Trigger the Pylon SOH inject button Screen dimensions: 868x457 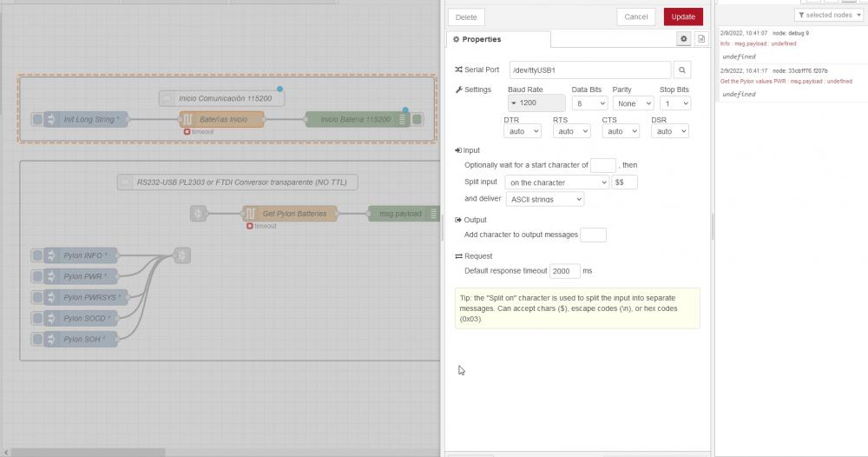click(37, 339)
